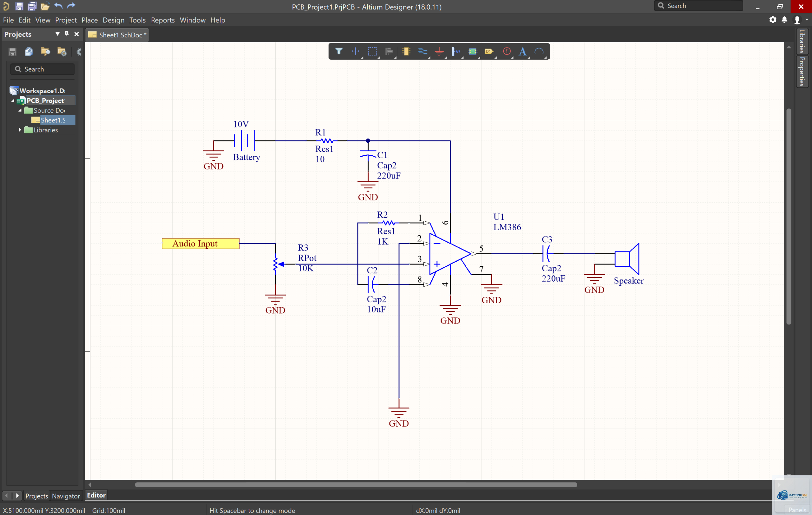
Task: Open the Help menu
Action: tap(218, 20)
